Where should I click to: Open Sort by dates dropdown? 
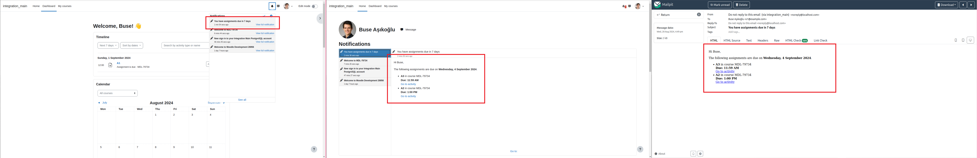132,45
